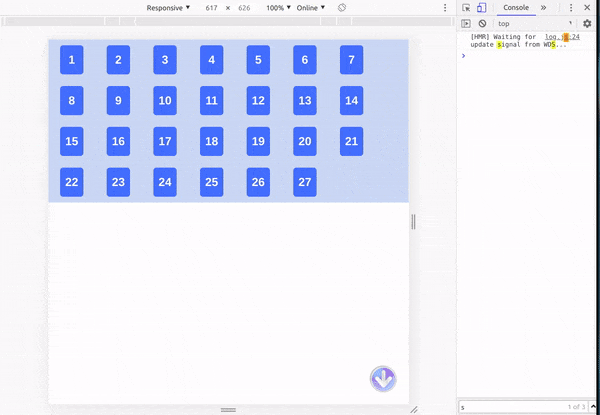
Task: Click the tile numbered 22
Action: click(72, 182)
